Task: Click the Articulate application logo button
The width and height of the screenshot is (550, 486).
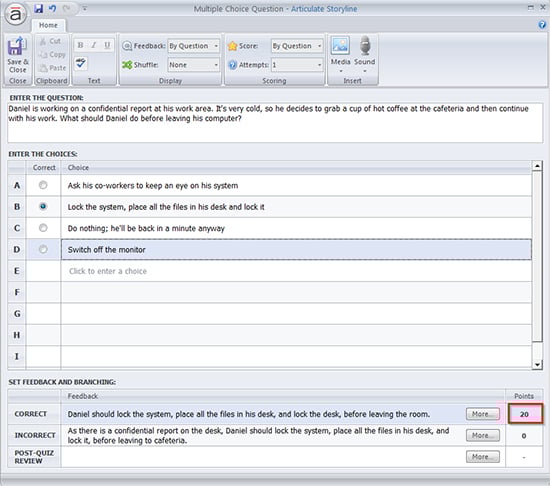Action: 15,14
